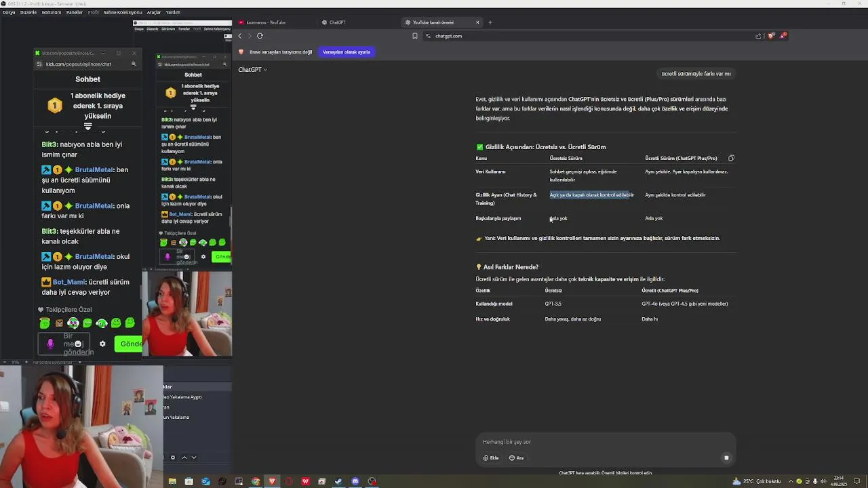The height and width of the screenshot is (488, 868).
Task: Move source up in OBS list
Action: (184, 457)
